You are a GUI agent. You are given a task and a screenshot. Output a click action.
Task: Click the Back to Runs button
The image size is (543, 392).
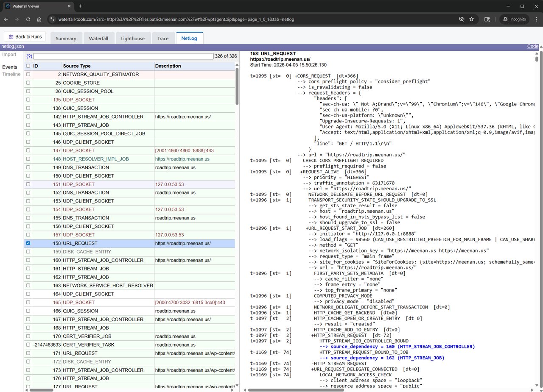coord(25,36)
